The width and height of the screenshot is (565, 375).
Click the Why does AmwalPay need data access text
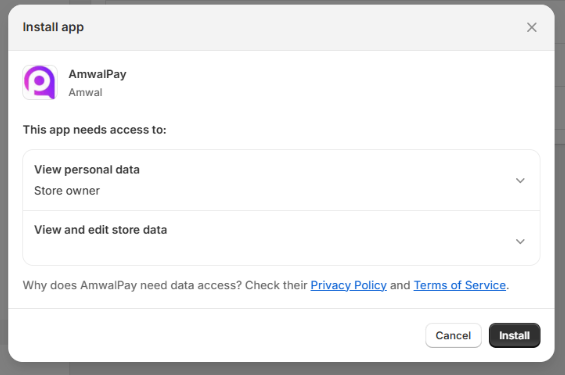pos(132,285)
